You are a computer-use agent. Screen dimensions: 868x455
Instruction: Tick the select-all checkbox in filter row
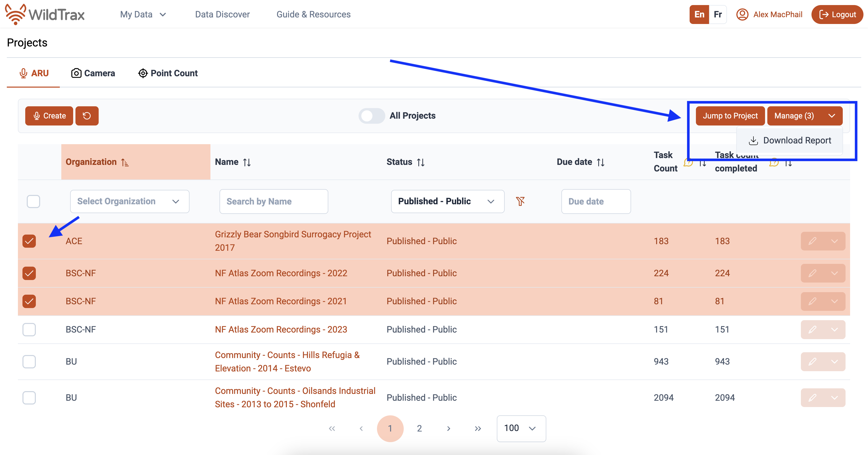click(33, 201)
